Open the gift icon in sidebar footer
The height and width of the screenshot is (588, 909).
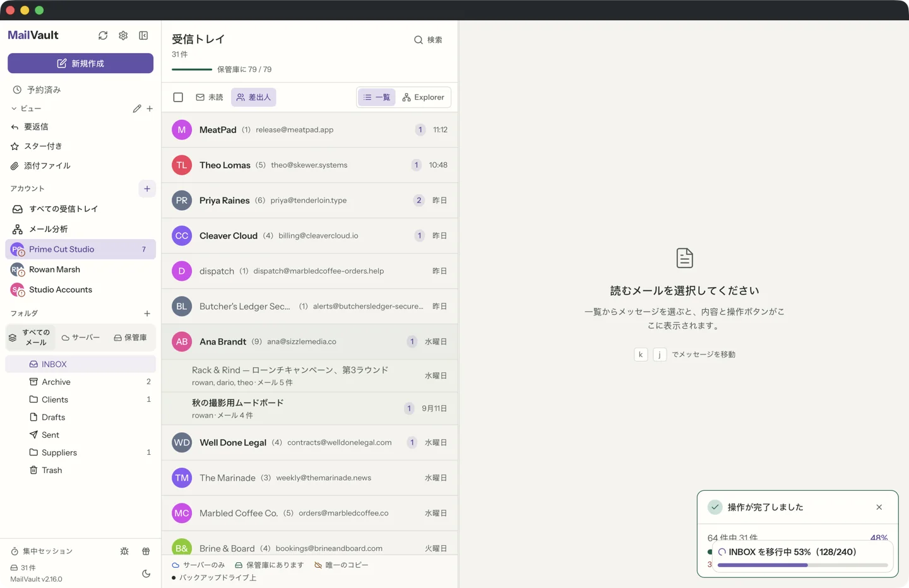tap(146, 551)
